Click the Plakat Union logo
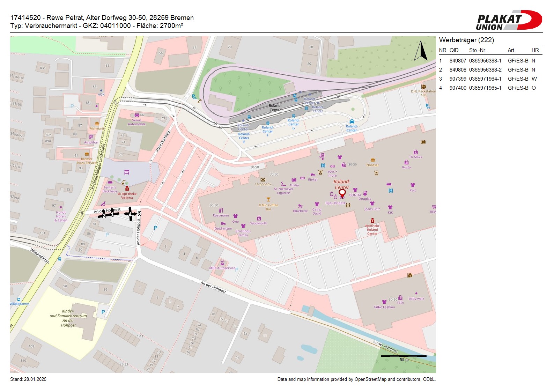This screenshot has width=554, height=392. [509, 20]
